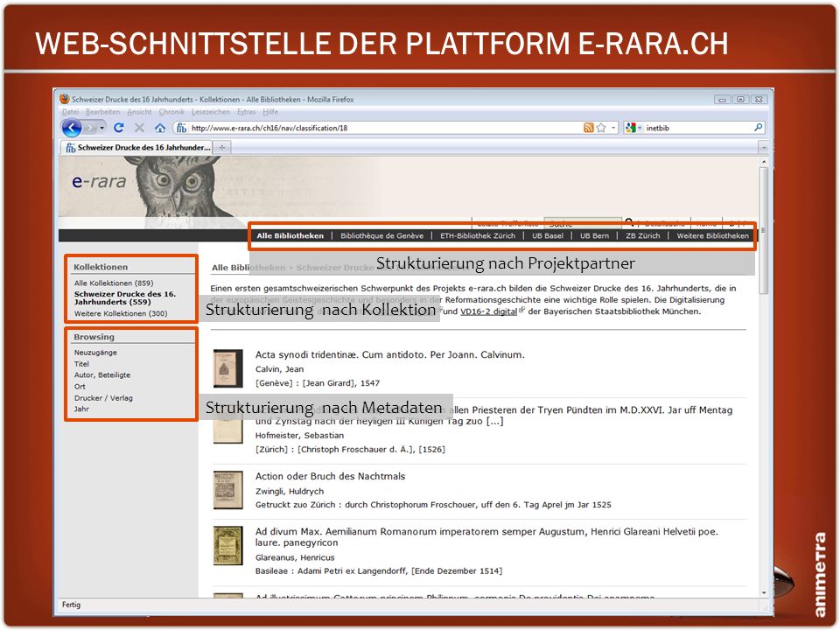
Task: Select Weitere Bibliotheken
Action: (x=712, y=235)
